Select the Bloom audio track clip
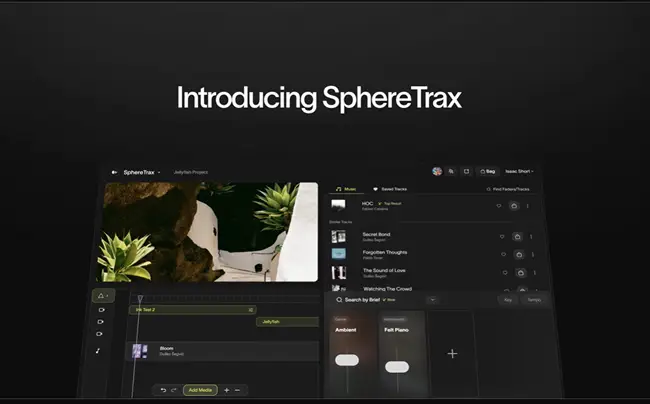 (x=223, y=351)
